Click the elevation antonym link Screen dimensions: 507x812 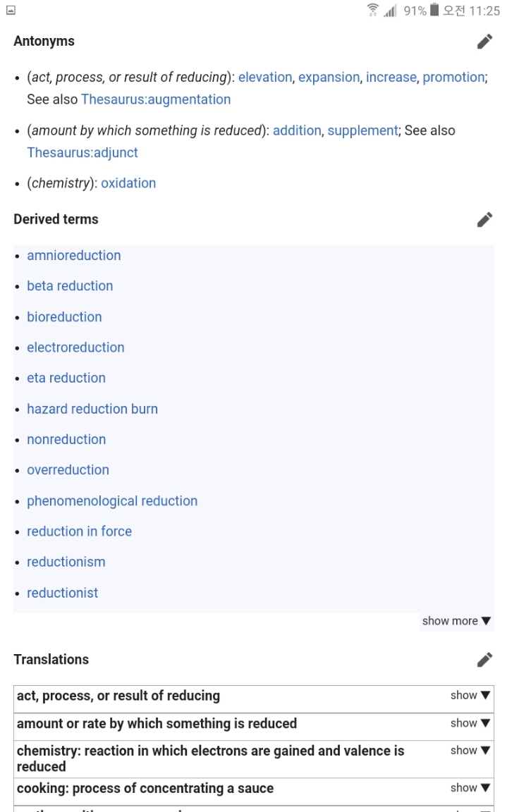click(264, 78)
